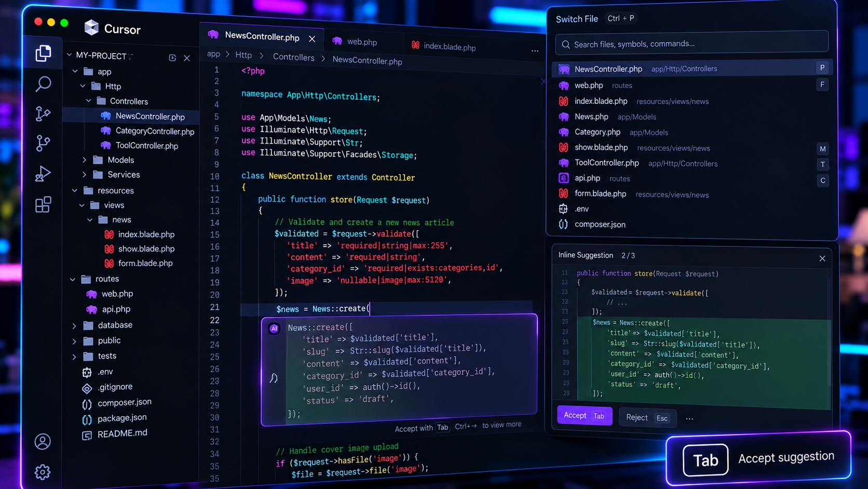
Task: Collapse the routes folder
Action: coord(73,279)
